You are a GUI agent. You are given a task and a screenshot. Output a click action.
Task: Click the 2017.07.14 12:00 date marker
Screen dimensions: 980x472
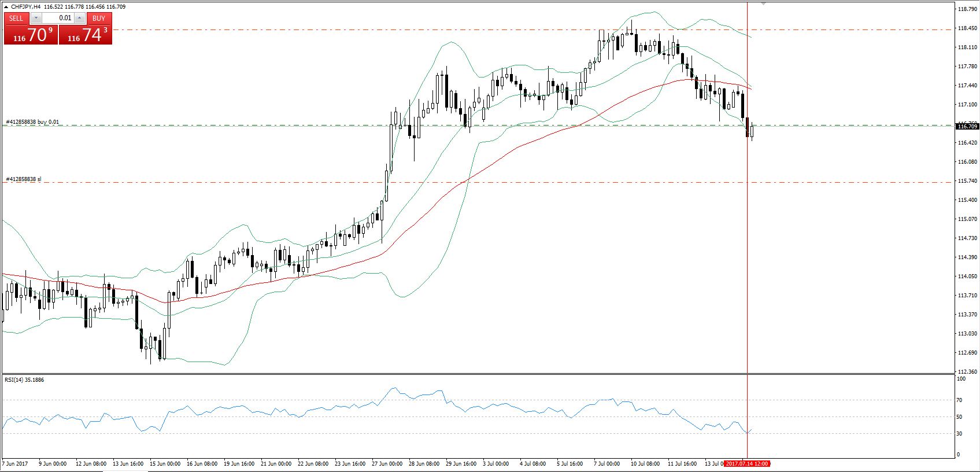(747, 463)
